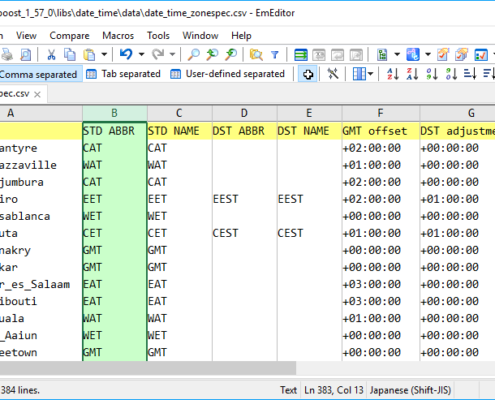Sort column Z to A descending
495x400 pixels.
coord(412,74)
